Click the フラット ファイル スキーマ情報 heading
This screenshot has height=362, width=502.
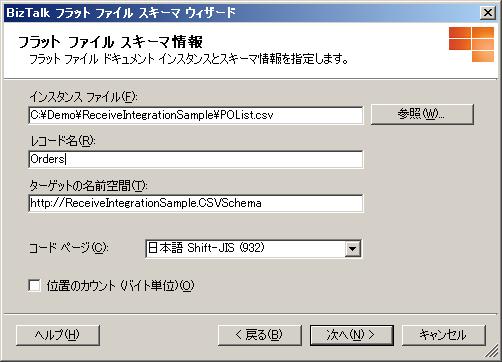(110, 42)
